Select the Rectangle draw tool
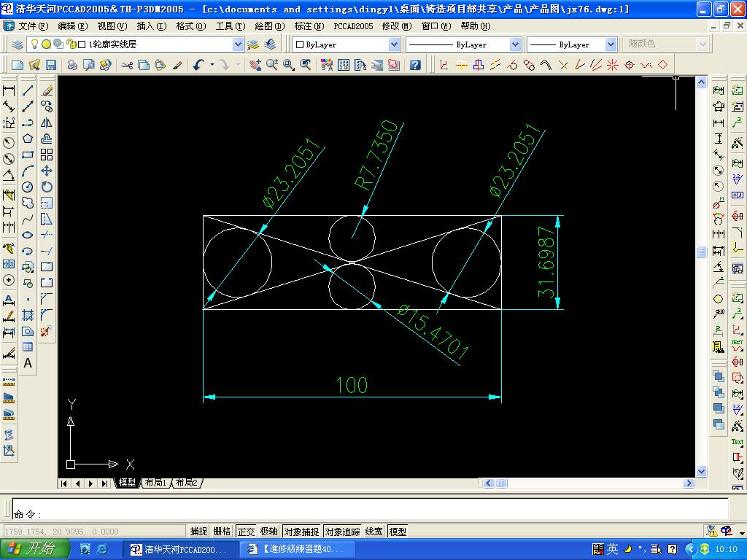 (x=28, y=155)
